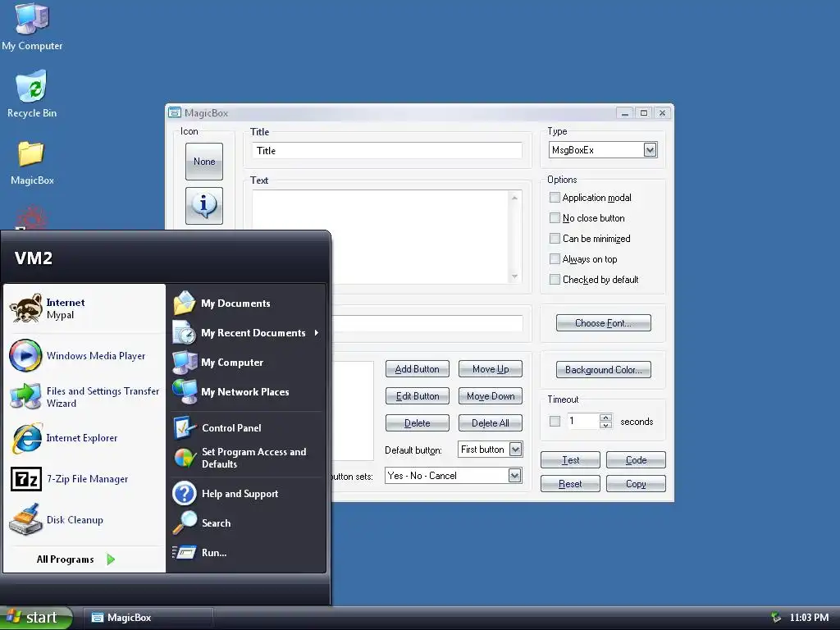Open Background Color... picker
Screen dimensions: 840x630
[x=603, y=370]
